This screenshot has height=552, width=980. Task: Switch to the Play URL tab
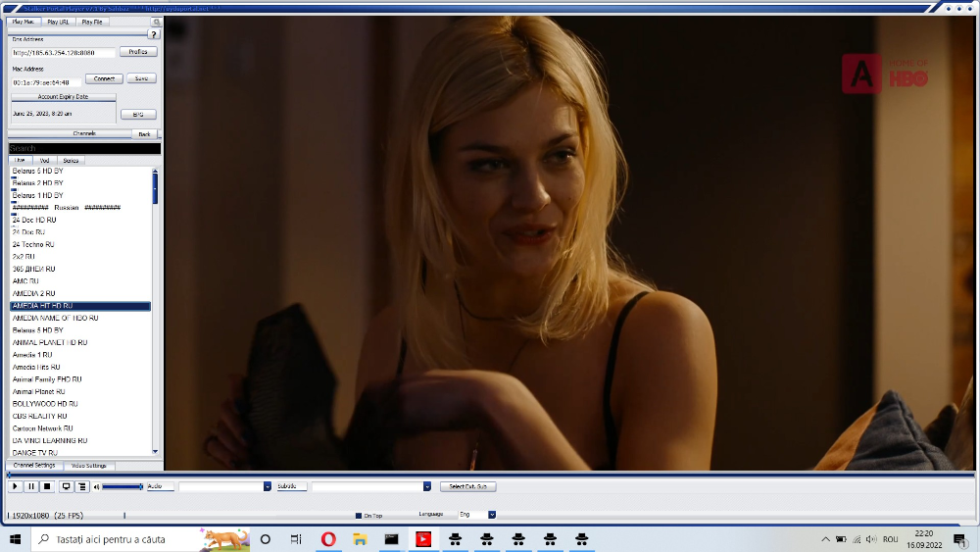click(x=58, y=22)
